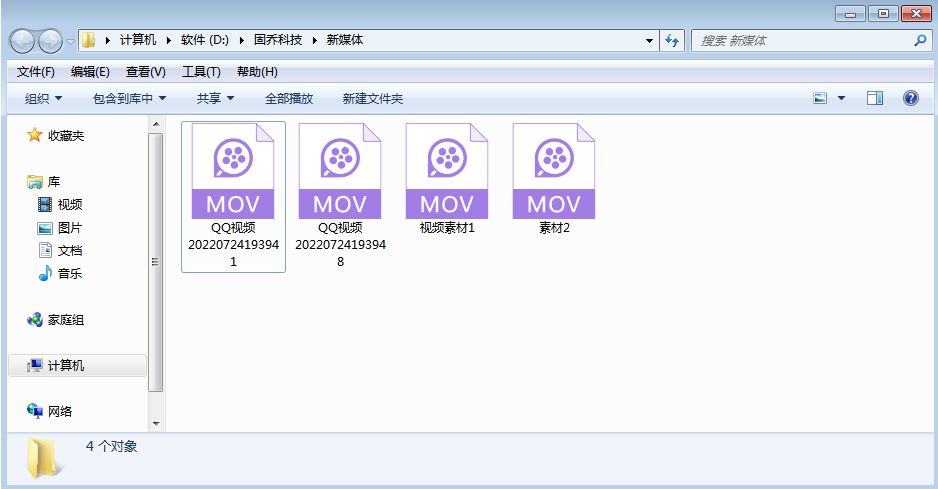Screen dimensions: 938x489
Task: Select the 软件 (D:) breadcrumb segment
Action: [205, 40]
